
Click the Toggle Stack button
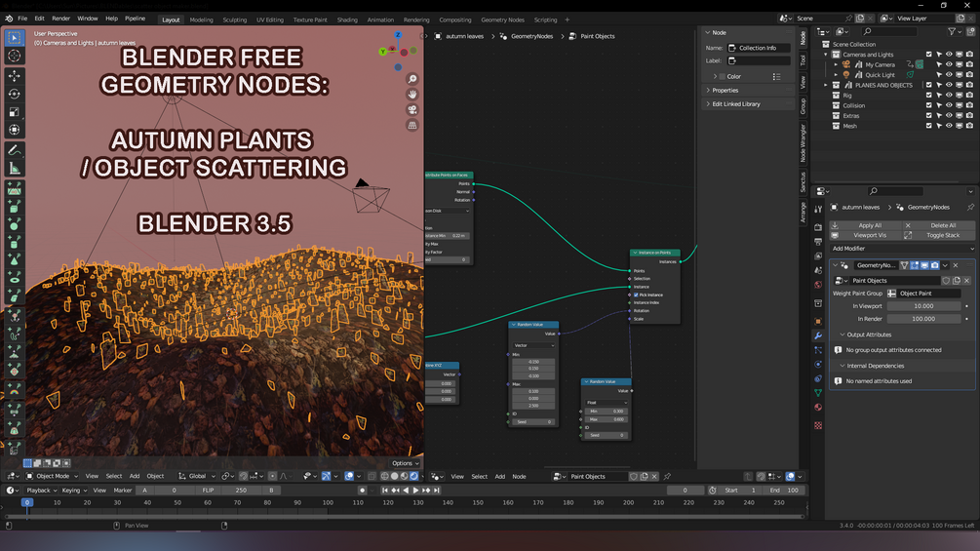click(x=938, y=236)
